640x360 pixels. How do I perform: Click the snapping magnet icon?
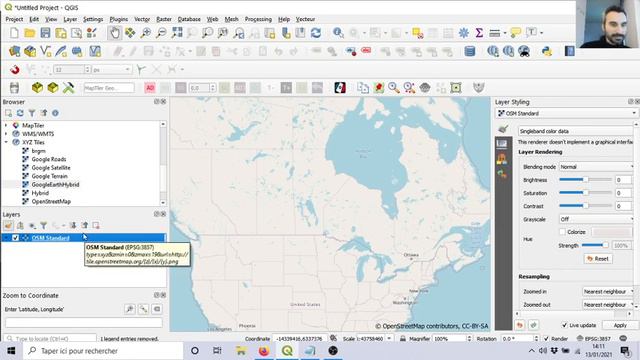15,69
